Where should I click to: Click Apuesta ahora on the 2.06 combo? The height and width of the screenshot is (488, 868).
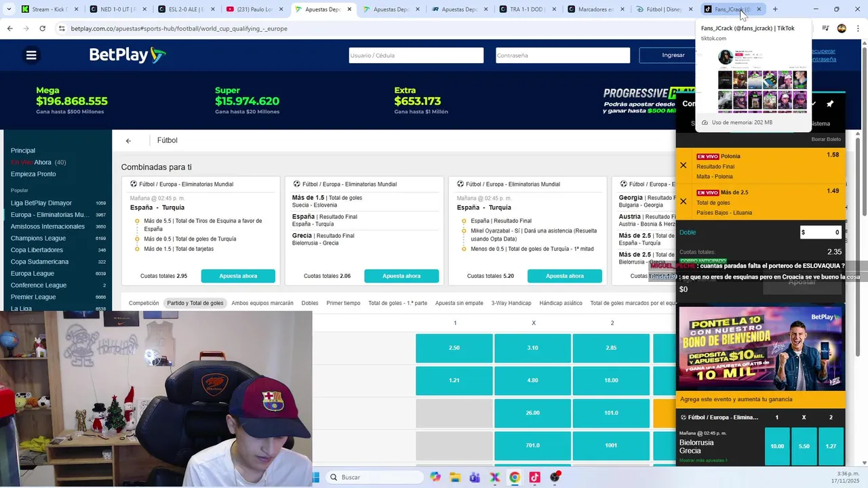401,276
